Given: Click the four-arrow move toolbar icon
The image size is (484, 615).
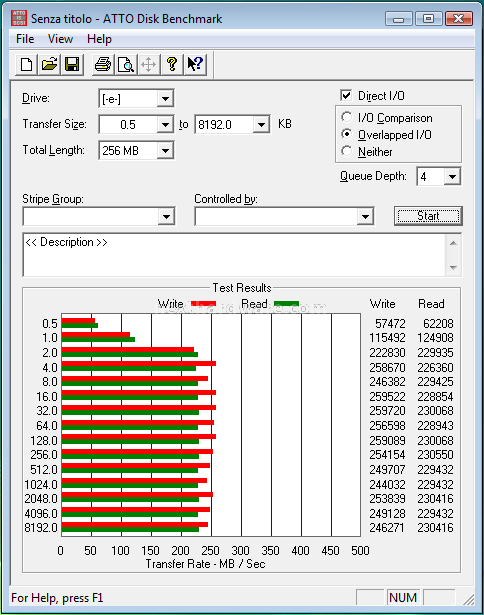Looking at the screenshot, I should pyautogui.click(x=148, y=64).
